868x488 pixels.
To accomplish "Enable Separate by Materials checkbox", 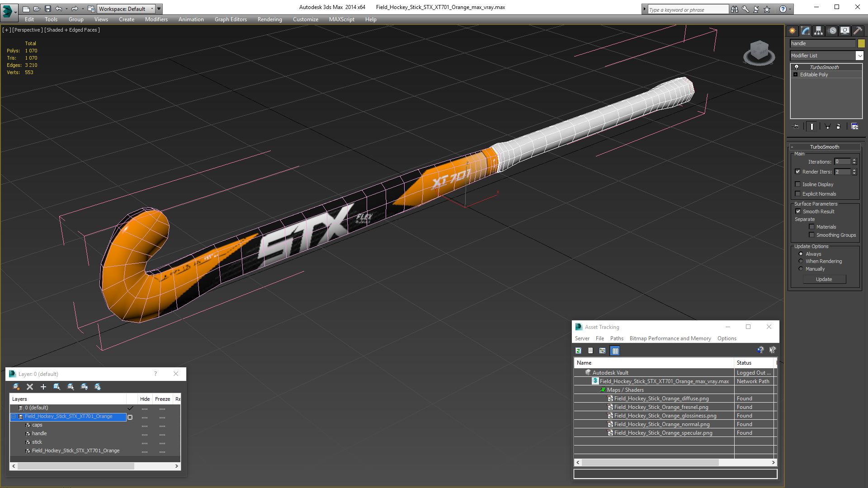I will click(x=812, y=227).
